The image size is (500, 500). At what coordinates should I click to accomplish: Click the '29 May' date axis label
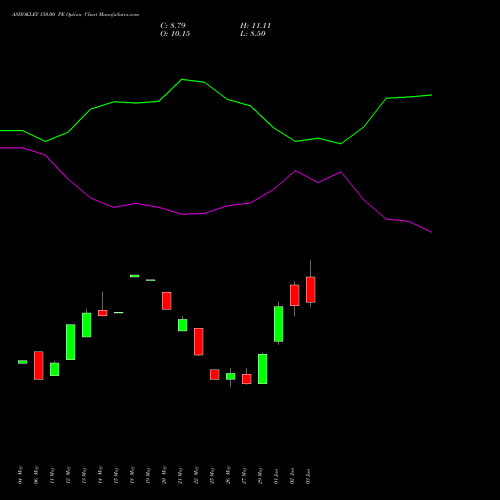point(260,475)
